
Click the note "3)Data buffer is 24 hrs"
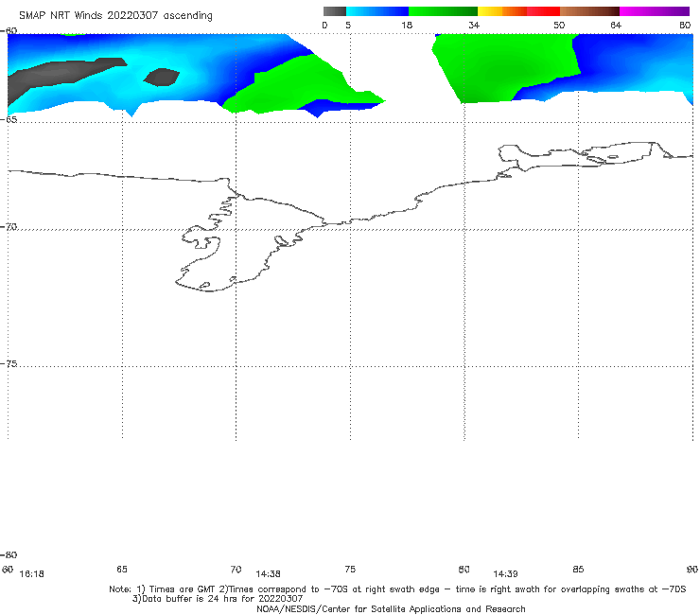[x=218, y=599]
